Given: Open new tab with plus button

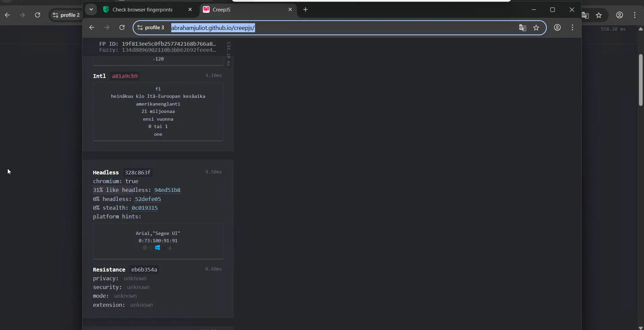Looking at the screenshot, I should (x=306, y=9).
